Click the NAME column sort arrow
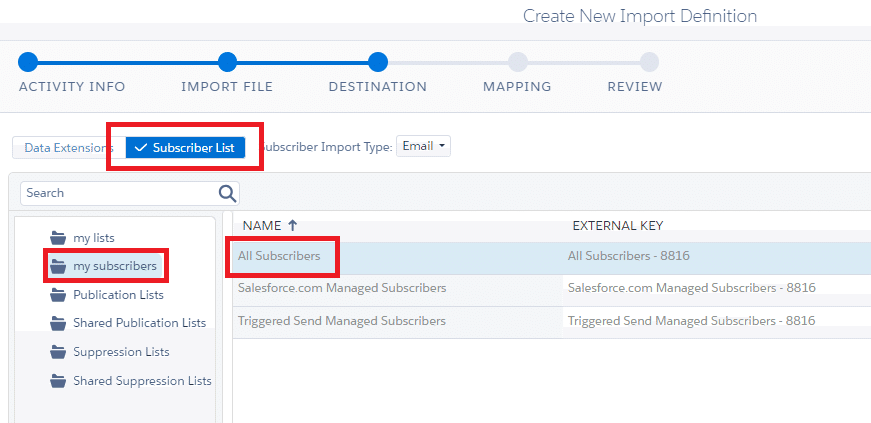 tap(293, 225)
